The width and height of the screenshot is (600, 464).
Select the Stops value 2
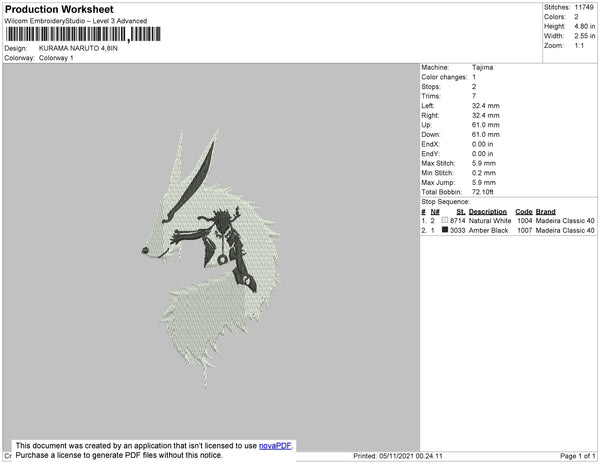(474, 86)
